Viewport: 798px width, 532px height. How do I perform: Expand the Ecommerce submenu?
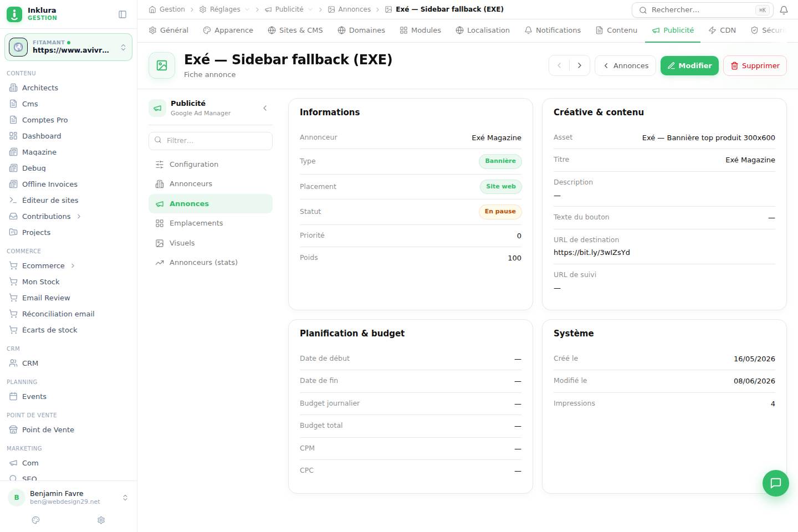73,265
